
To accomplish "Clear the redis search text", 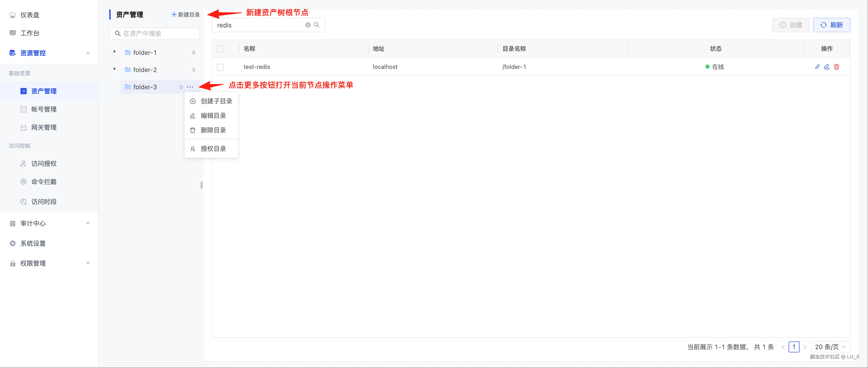I will pos(308,25).
